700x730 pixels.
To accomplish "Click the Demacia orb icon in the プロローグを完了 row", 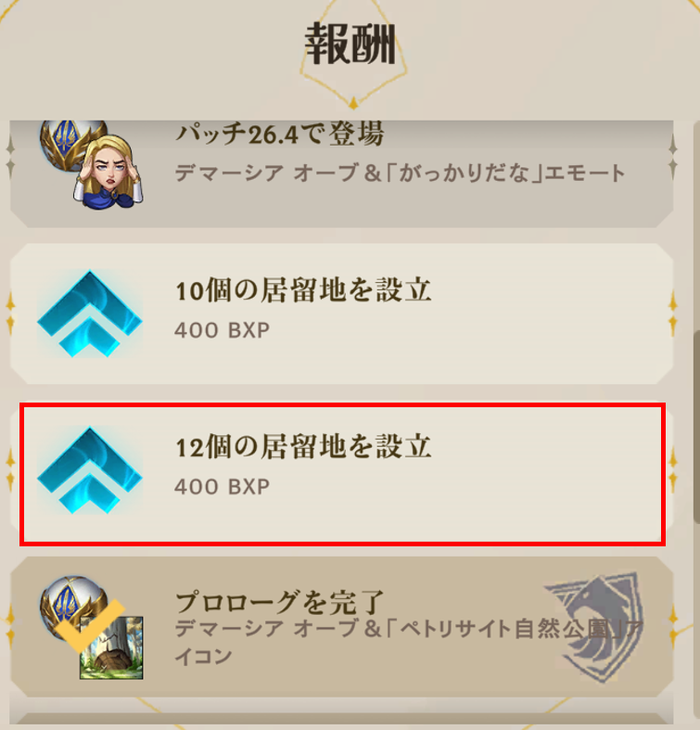I will pyautogui.click(x=72, y=603).
